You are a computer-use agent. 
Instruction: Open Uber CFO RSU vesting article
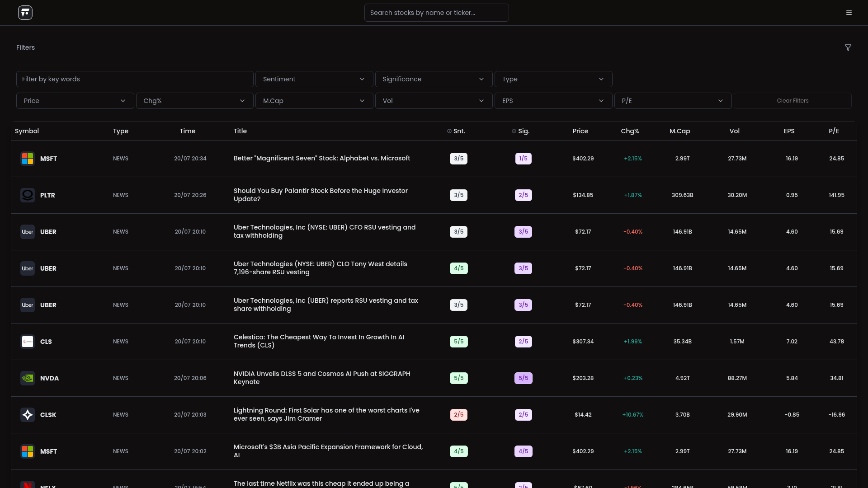click(x=325, y=231)
